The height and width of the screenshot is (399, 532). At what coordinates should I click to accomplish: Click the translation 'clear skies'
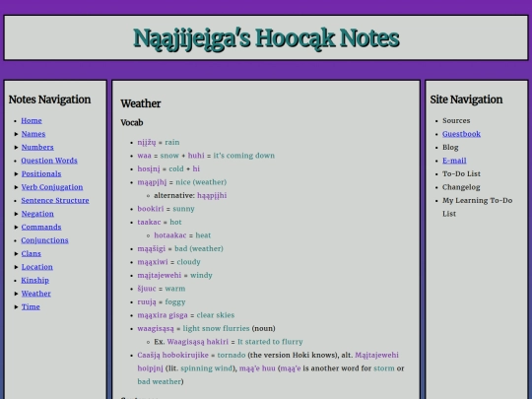216,315
